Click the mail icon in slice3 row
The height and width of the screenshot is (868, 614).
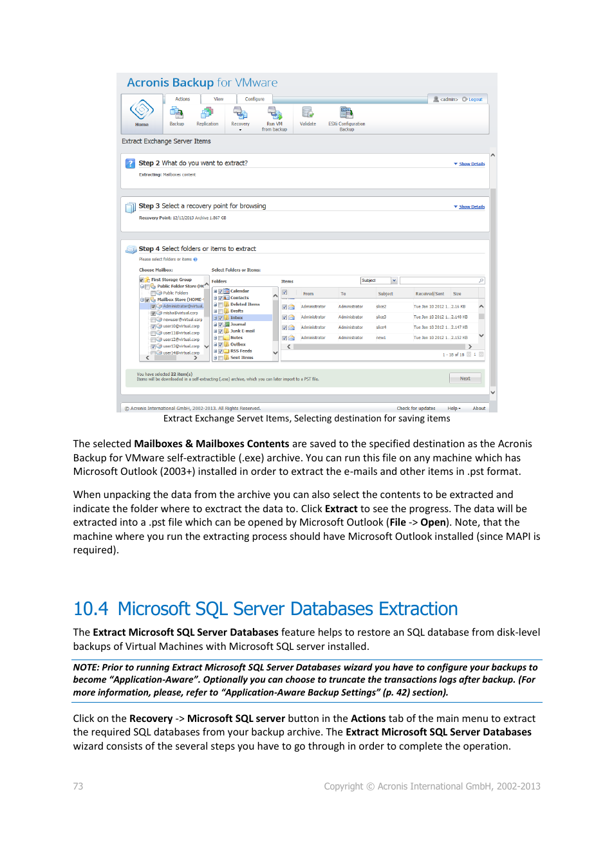click(291, 317)
